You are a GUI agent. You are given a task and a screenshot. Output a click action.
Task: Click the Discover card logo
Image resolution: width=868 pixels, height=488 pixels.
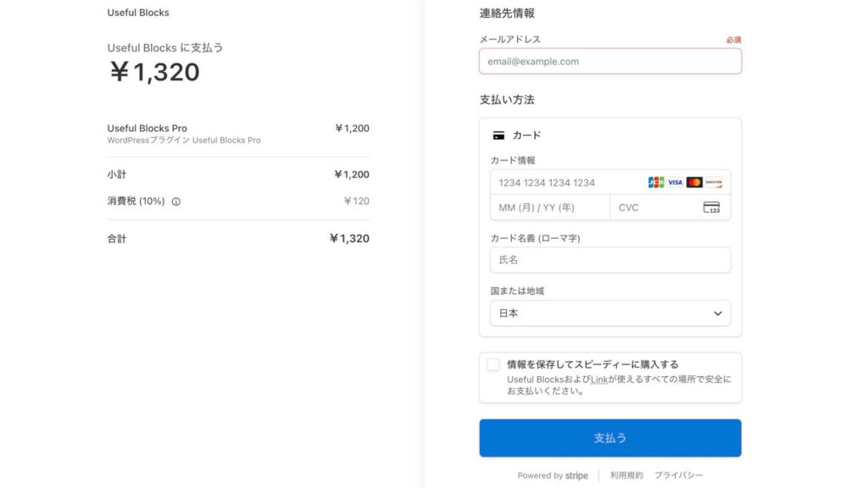pos(714,182)
